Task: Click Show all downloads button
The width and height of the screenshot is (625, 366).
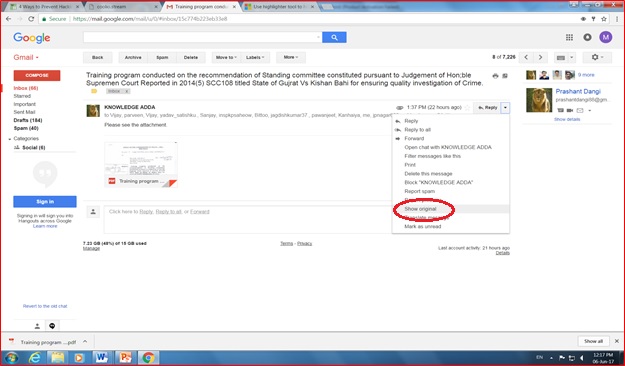Action: tap(593, 341)
